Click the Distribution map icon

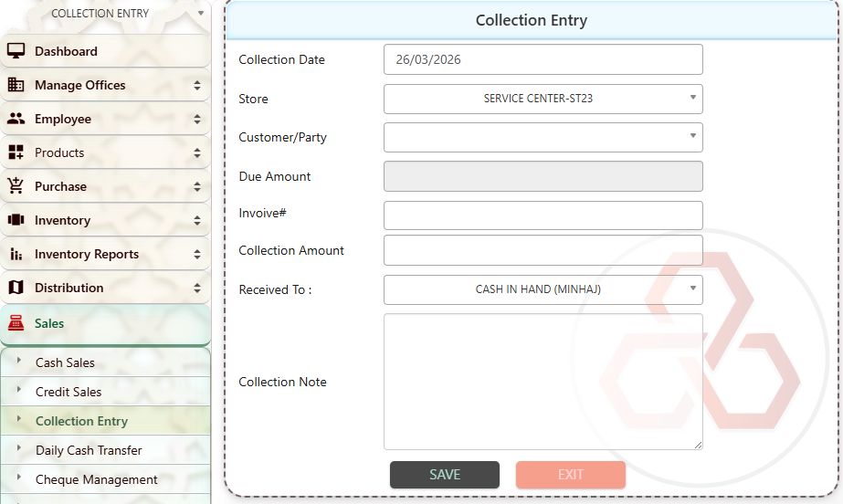(16, 288)
